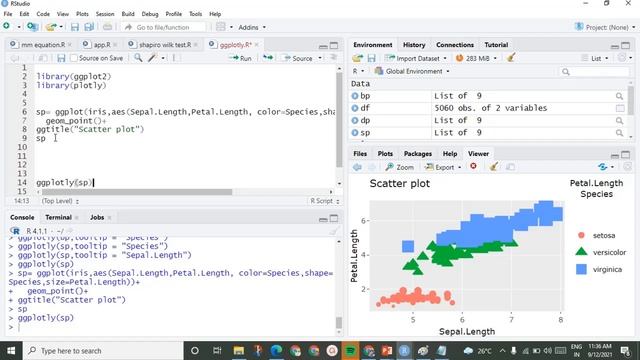
Task: Open File Explorer from taskbar
Action: coord(239,351)
